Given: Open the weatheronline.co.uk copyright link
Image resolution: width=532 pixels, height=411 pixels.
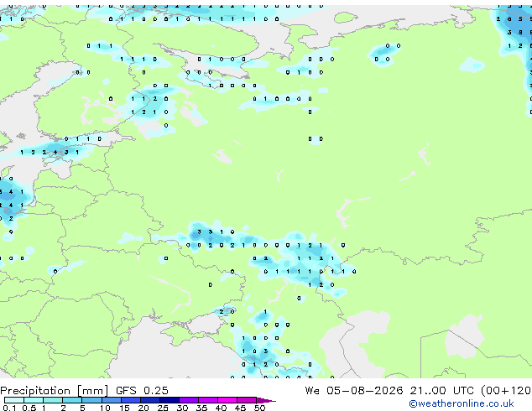Looking at the screenshot, I should (462, 403).
